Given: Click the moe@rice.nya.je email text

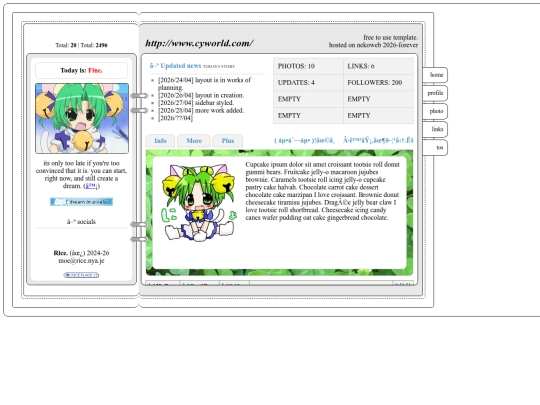Looking at the screenshot, I should tap(81, 261).
